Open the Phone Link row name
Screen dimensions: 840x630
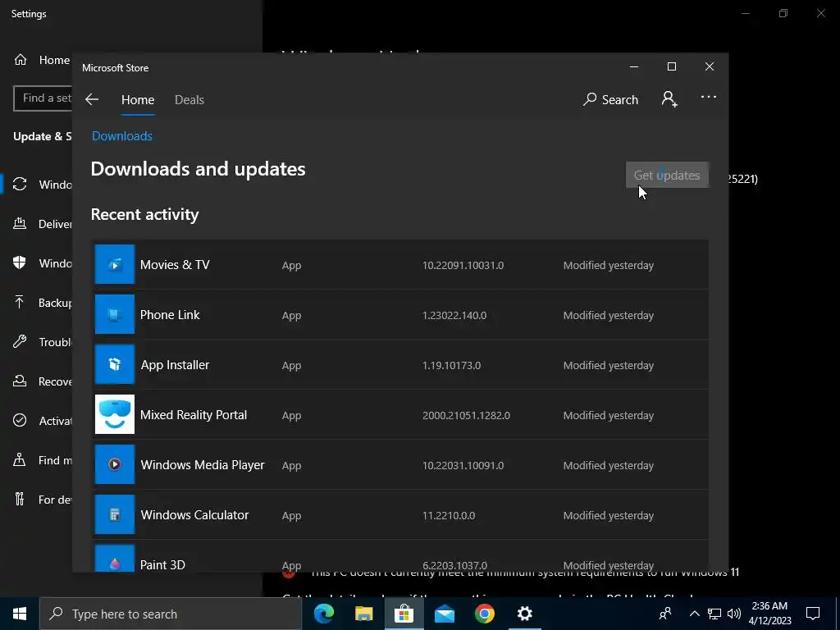pyautogui.click(x=170, y=314)
